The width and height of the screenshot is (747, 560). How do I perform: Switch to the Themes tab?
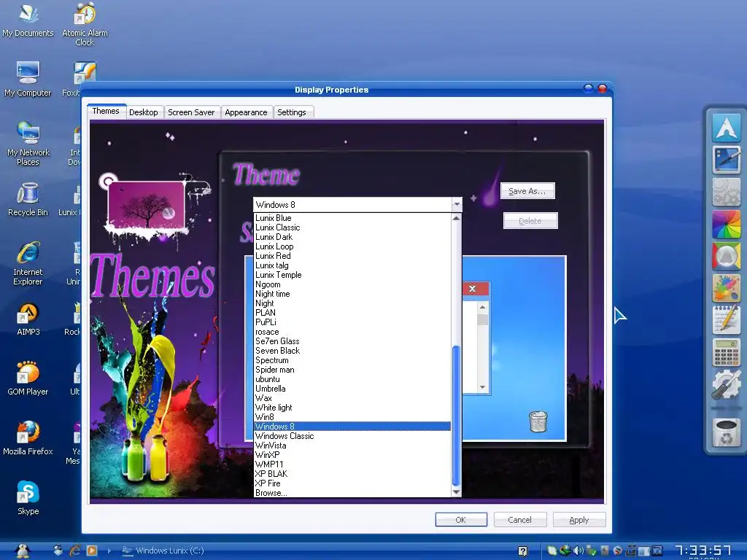point(106,111)
